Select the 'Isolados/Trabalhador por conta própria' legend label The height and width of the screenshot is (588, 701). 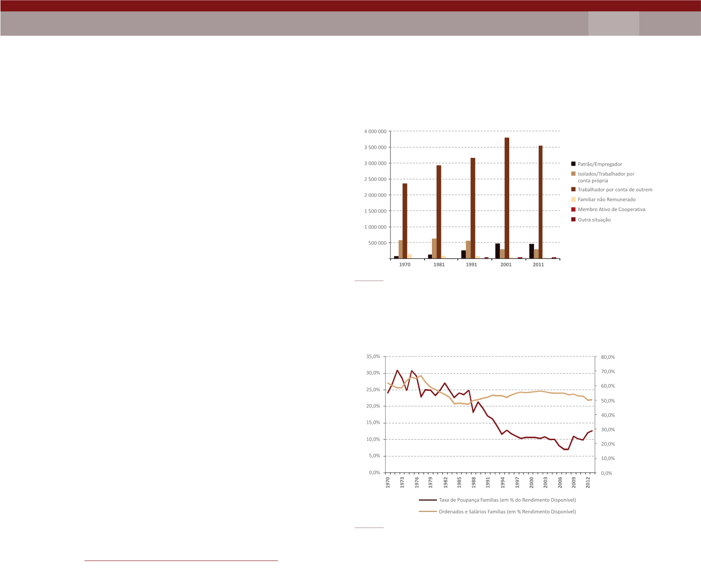pyautogui.click(x=606, y=177)
